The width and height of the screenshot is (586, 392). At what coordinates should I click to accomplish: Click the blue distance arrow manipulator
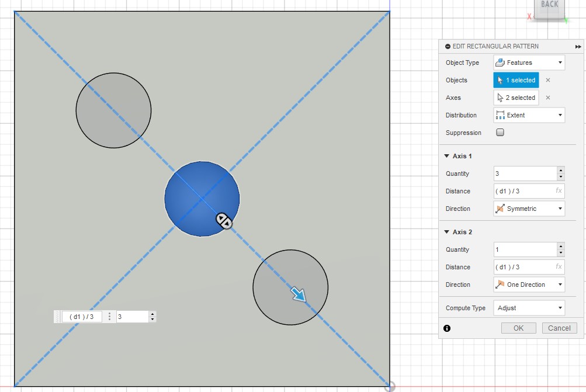(x=299, y=295)
